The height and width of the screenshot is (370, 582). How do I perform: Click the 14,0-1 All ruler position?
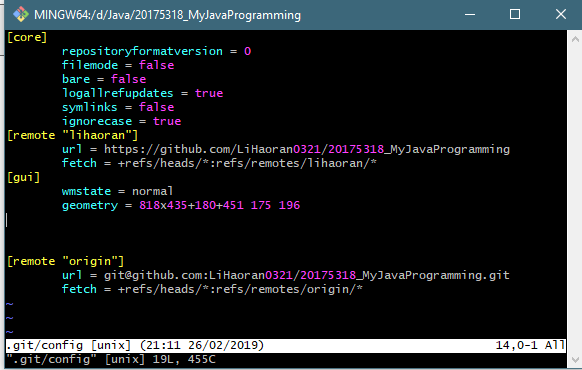tap(530, 346)
